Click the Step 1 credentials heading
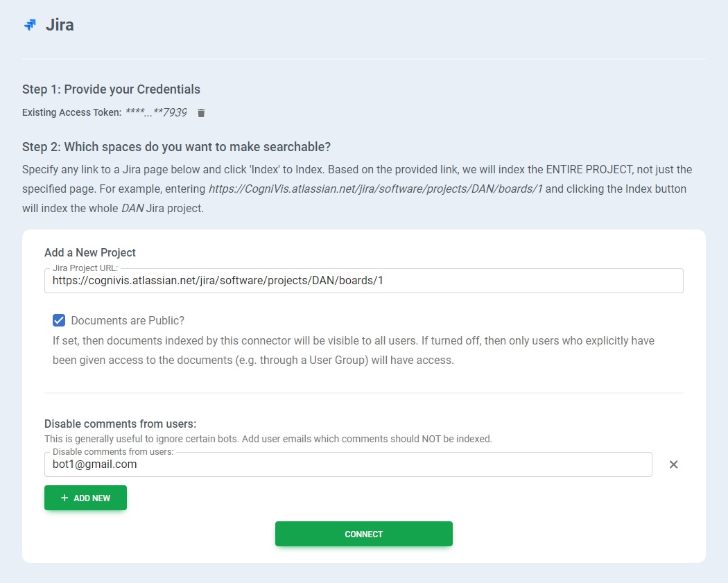The image size is (728, 583). click(111, 89)
